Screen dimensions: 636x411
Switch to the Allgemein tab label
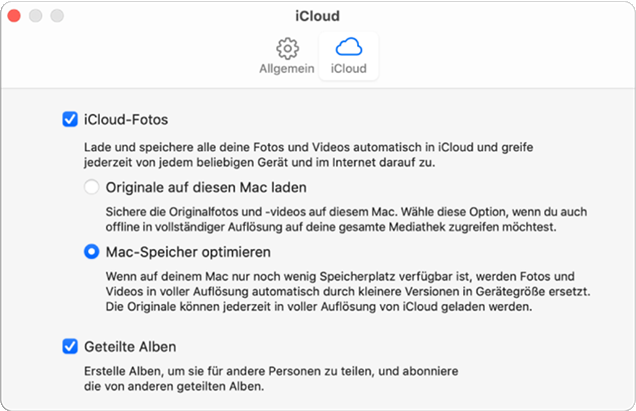click(x=288, y=69)
